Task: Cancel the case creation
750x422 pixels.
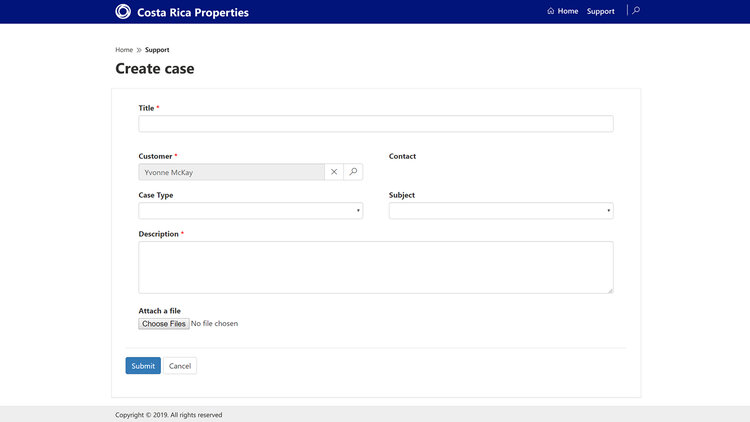Action: click(x=180, y=366)
